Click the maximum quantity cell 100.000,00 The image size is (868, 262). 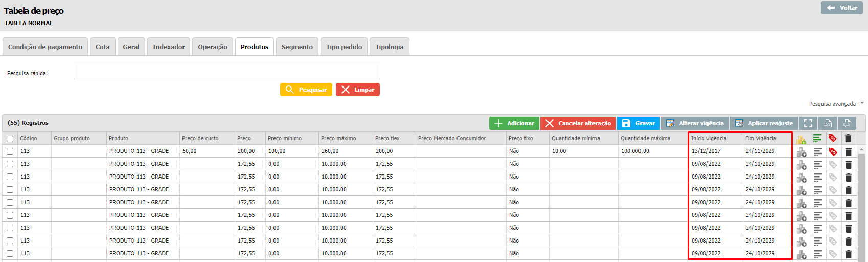[x=654, y=151]
